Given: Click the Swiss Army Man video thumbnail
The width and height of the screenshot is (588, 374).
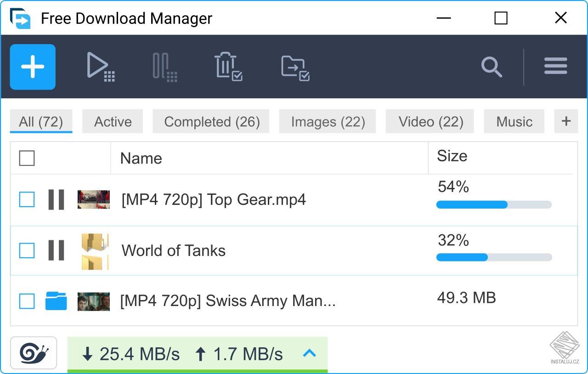Looking at the screenshot, I should click(94, 301).
